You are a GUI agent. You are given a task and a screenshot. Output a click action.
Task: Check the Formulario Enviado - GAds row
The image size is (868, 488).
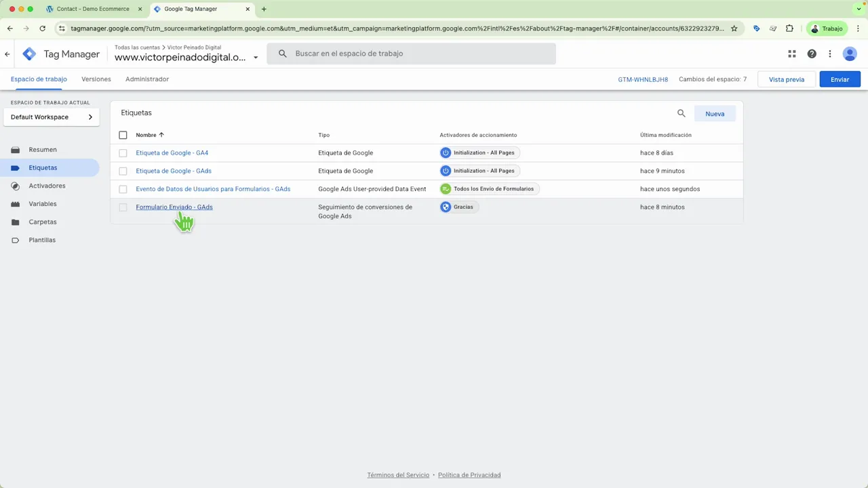coord(123,207)
